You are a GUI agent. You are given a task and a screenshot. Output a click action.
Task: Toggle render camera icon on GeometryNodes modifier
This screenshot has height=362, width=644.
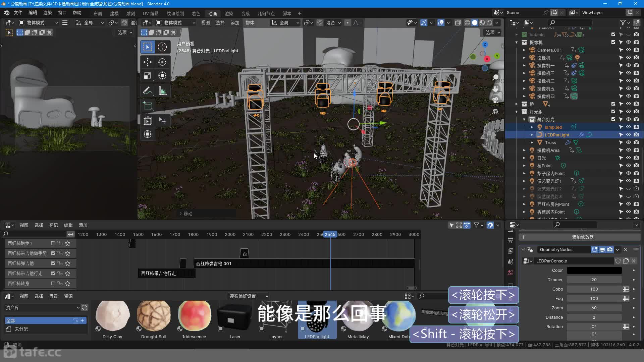610,250
